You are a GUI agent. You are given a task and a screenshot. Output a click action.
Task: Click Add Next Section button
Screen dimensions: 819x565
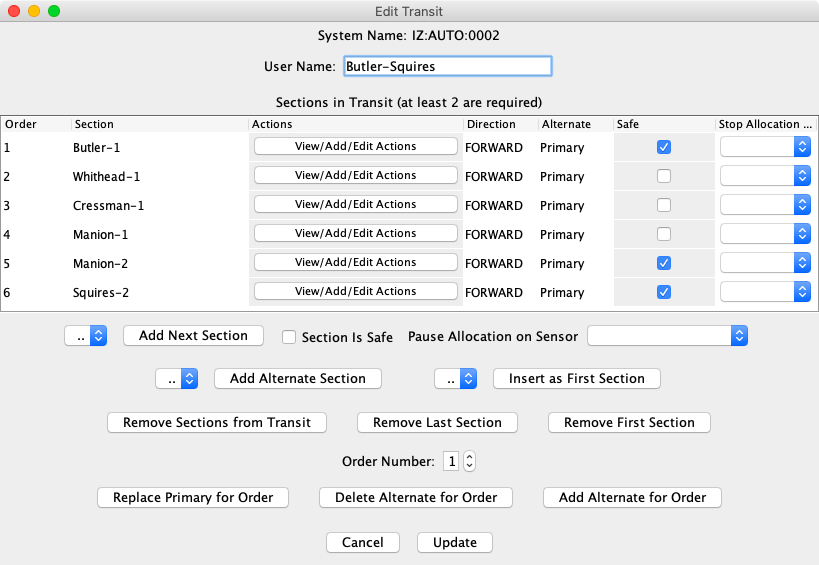193,336
